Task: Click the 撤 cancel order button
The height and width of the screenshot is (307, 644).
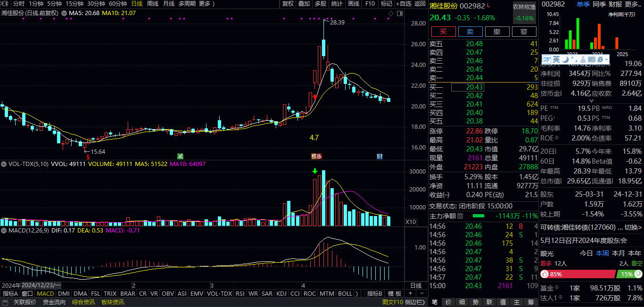Action: click(497, 32)
